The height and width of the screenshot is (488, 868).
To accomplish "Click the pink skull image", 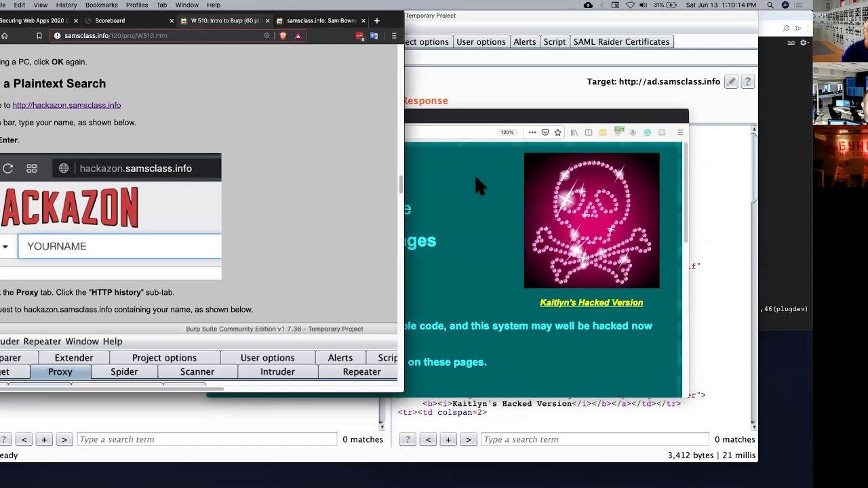I will (x=591, y=220).
